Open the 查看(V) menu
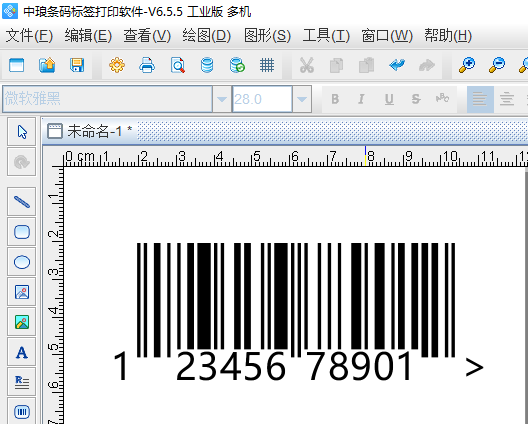The width and height of the screenshot is (528, 424). pos(147,36)
